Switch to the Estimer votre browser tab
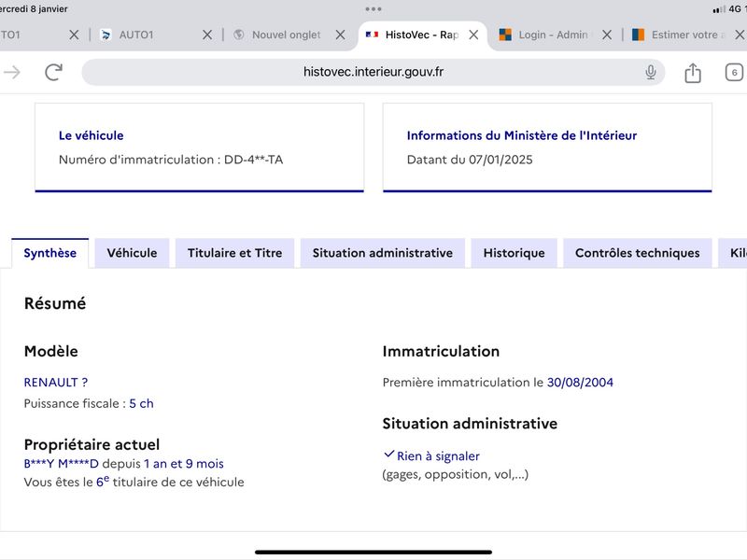The height and width of the screenshot is (560, 747). tap(687, 35)
